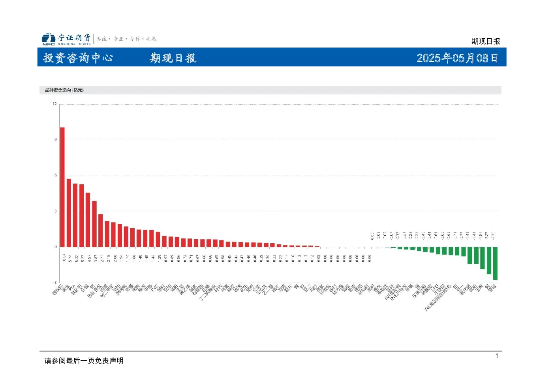The image size is (554, 392).
Task: Click the y-axis tick label 12
Action: (54, 104)
